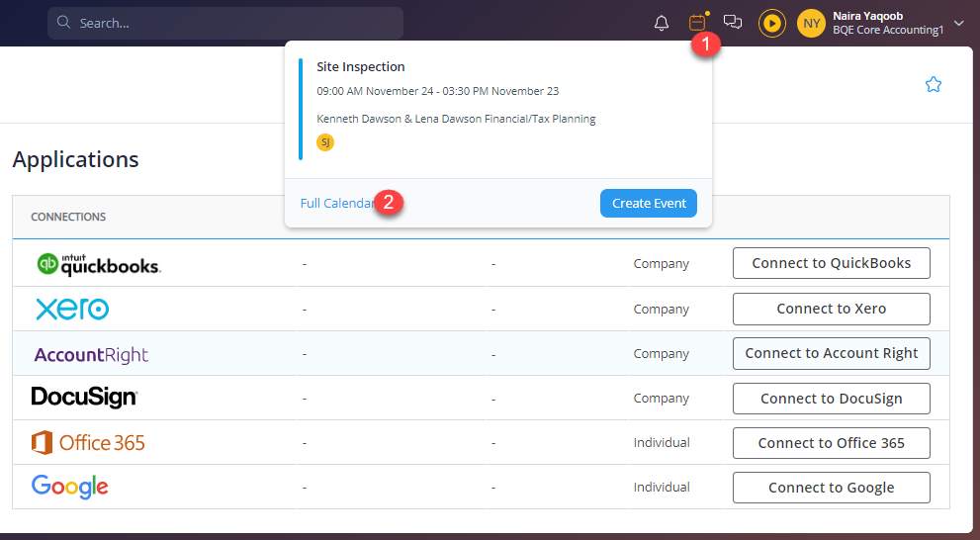Click the yellow play timer icon
The width and height of the screenshot is (980, 540).
pyautogui.click(x=772, y=23)
